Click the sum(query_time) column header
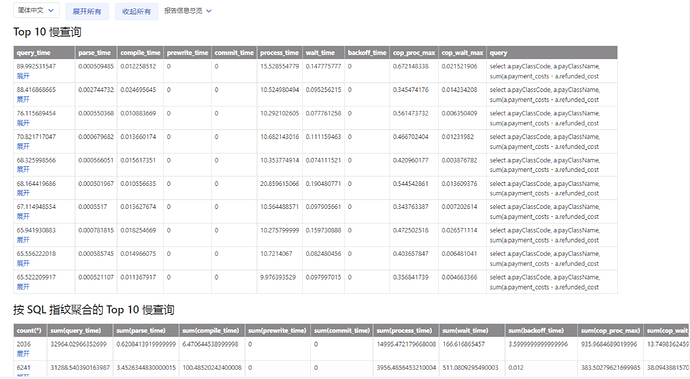This screenshot has width=690, height=379. (80, 330)
